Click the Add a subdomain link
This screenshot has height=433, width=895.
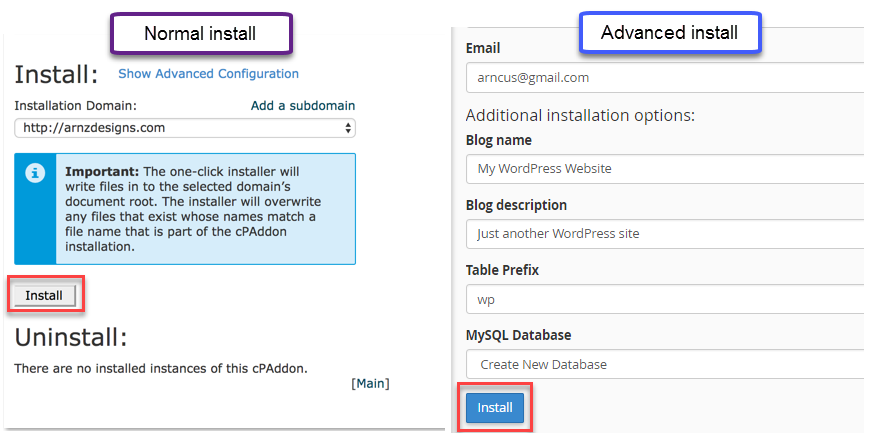click(x=302, y=105)
